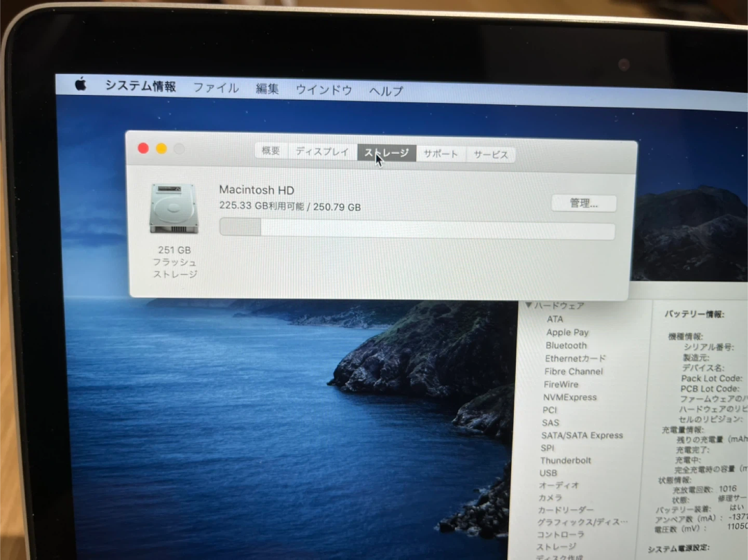748x560 pixels.
Task: Click the 機種情報 heading
Action: point(686,336)
